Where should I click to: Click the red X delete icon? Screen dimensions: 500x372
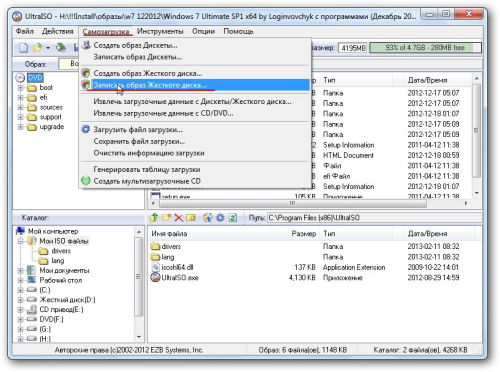(x=179, y=218)
